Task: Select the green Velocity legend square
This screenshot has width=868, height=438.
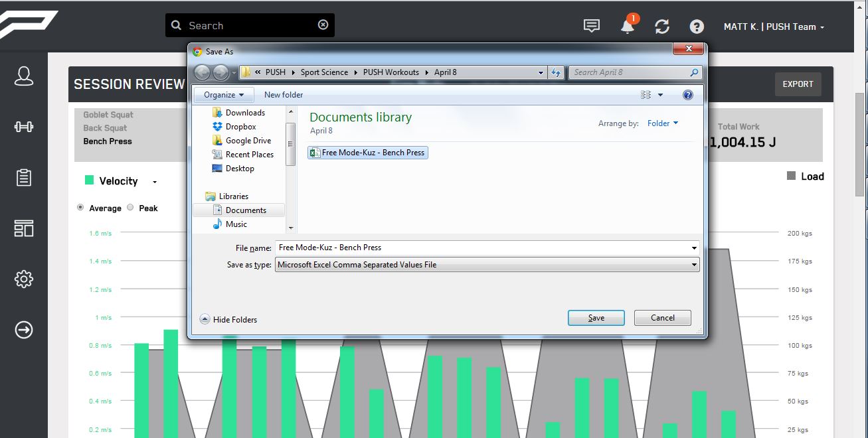Action: (89, 181)
